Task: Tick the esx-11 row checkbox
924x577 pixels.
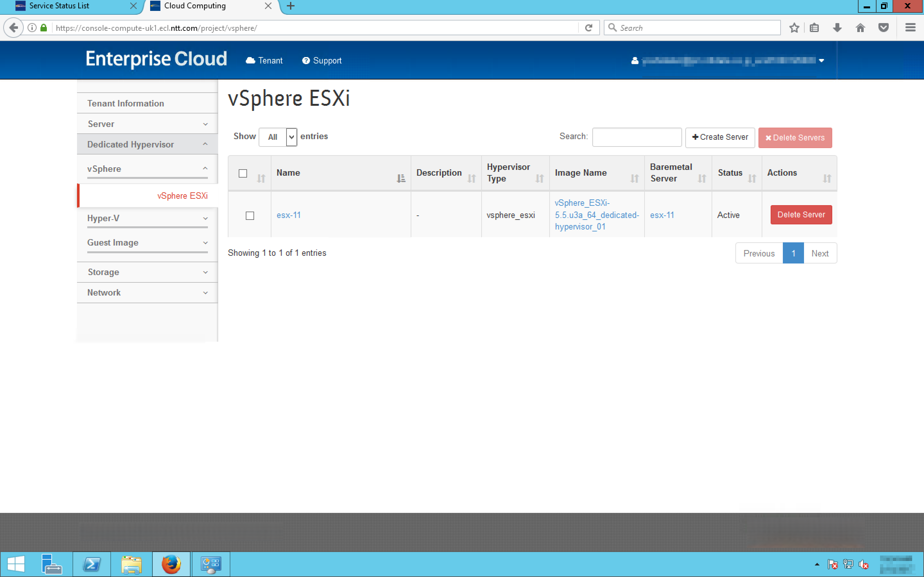Action: (x=250, y=216)
